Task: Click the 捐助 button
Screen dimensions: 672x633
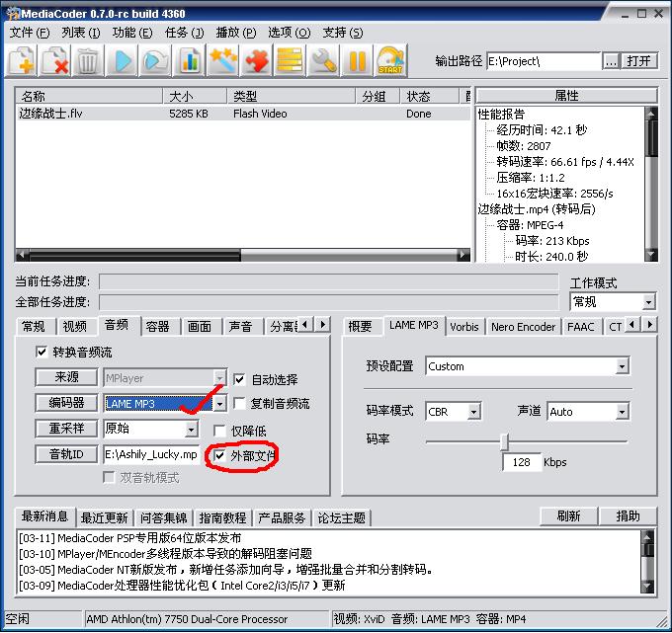Action: [628, 515]
